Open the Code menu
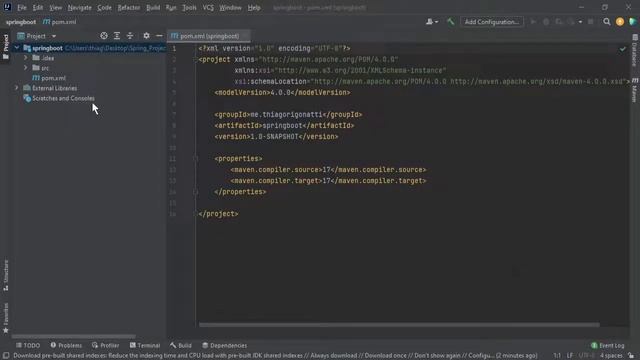Screen dimensions: 640x360 click(x=104, y=8)
